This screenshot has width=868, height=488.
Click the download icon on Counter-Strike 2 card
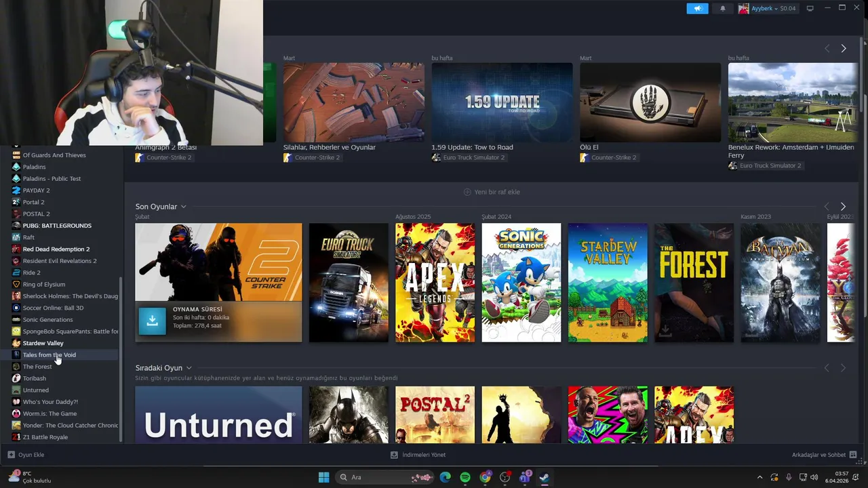[x=152, y=321]
